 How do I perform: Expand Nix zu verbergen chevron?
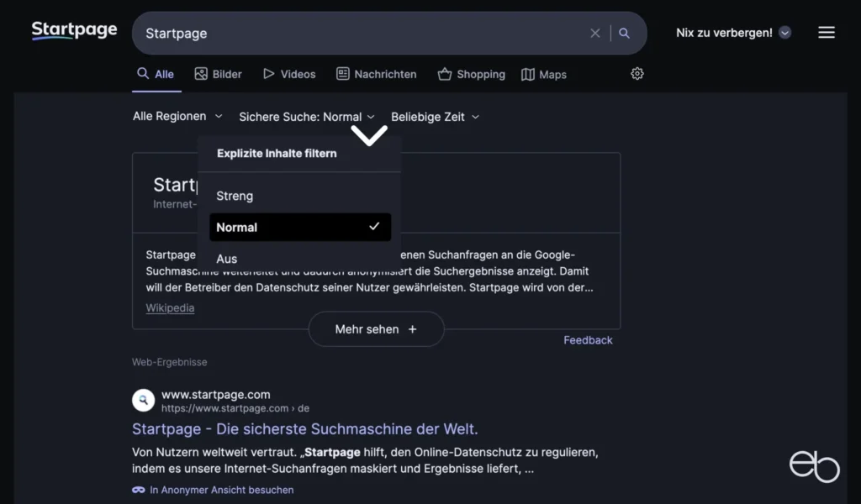(784, 33)
